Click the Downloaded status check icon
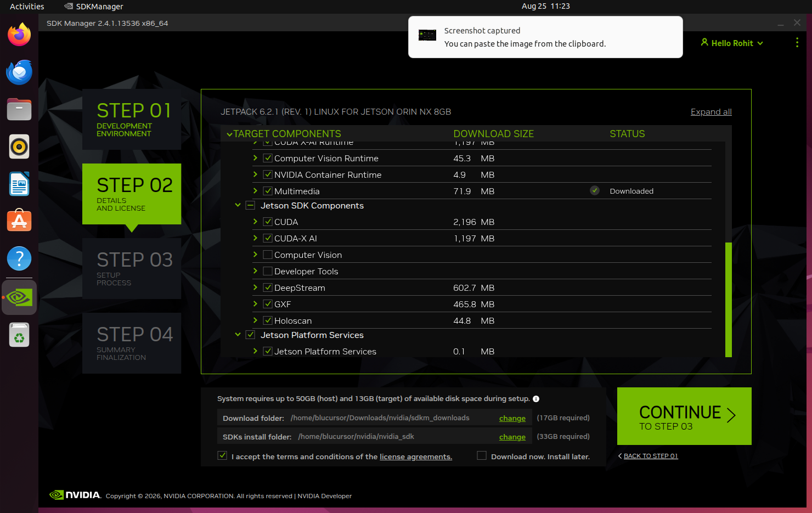Image resolution: width=812 pixels, height=513 pixels. [x=595, y=190]
